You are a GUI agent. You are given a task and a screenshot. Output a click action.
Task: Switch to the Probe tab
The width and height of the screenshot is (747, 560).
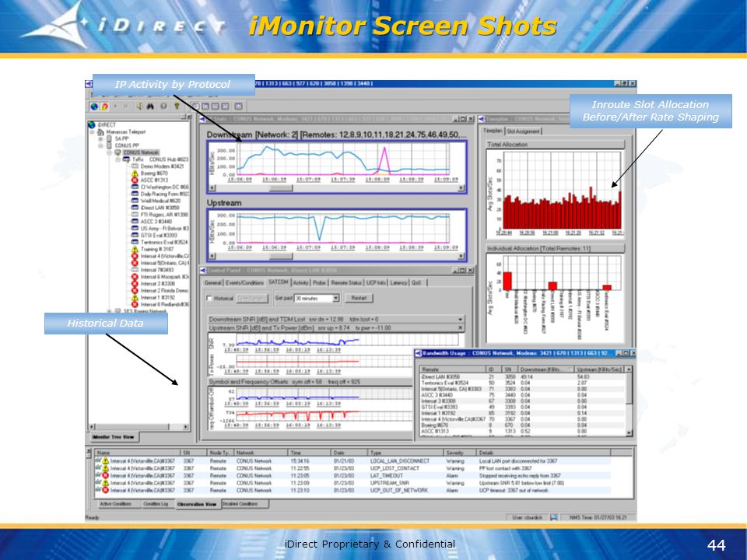tap(319, 283)
